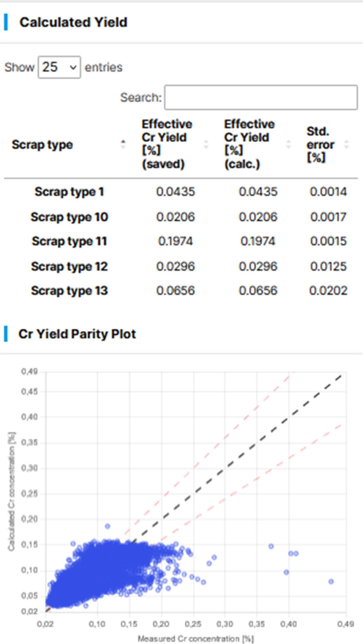This screenshot has width=363, height=644.
Task: Sort Std. error column arrow icon
Action: pos(346,144)
